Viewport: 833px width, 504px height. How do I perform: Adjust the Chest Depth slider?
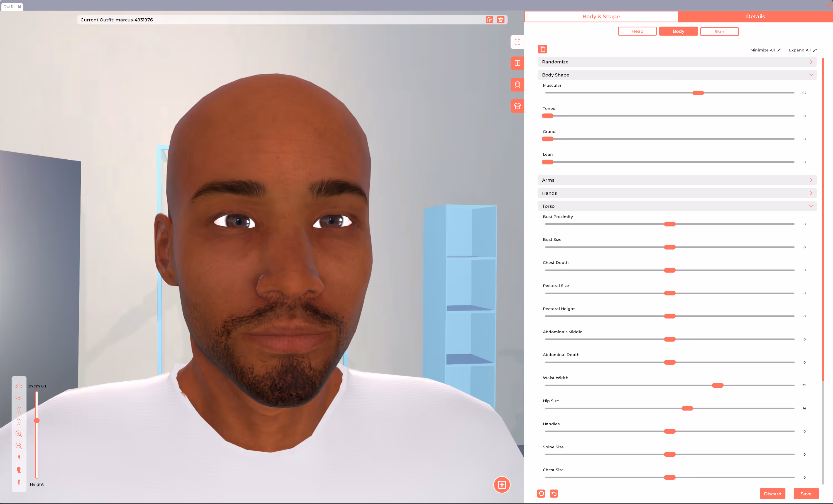pos(670,270)
